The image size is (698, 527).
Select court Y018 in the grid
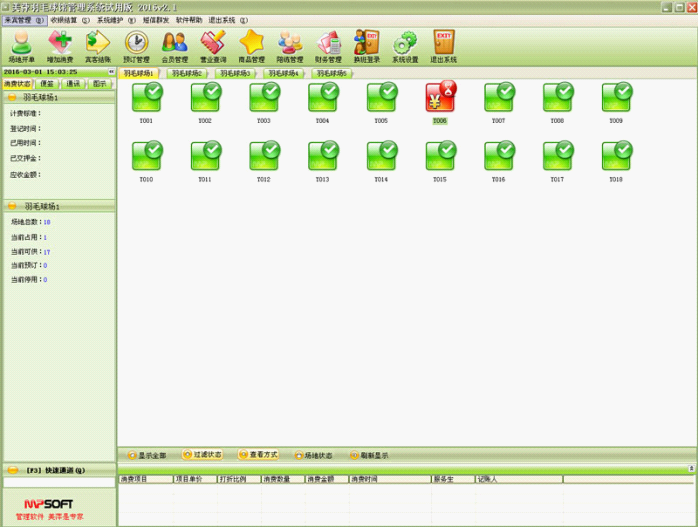click(x=616, y=157)
